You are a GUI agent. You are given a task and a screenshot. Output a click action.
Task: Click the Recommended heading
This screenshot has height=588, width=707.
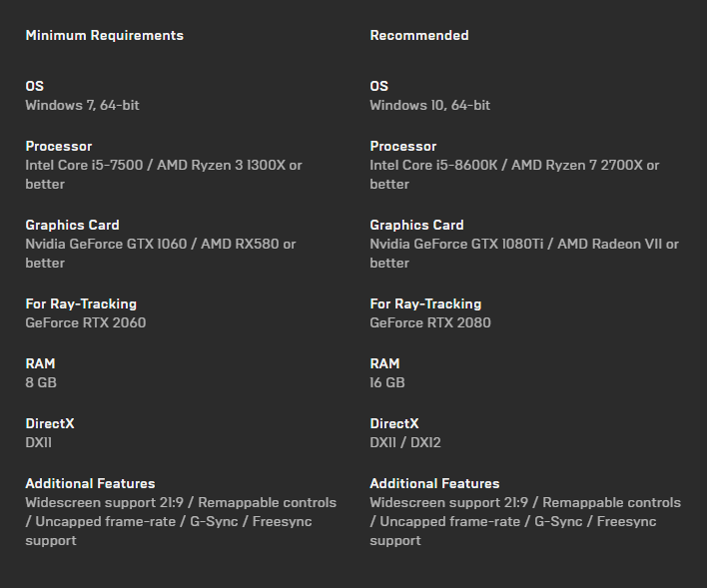[418, 35]
